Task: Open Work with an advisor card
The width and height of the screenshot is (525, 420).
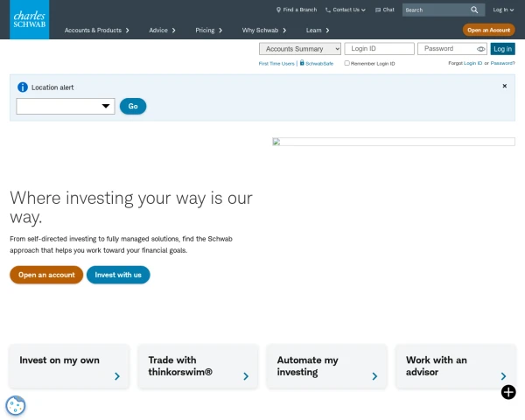Action: coord(456,367)
